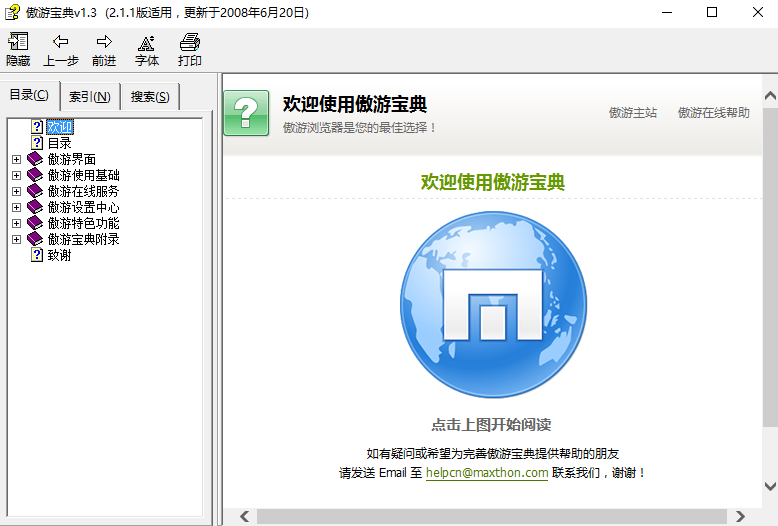The width and height of the screenshot is (778, 526).
Task: Open the 字体 font options icon
Action: coord(146,43)
